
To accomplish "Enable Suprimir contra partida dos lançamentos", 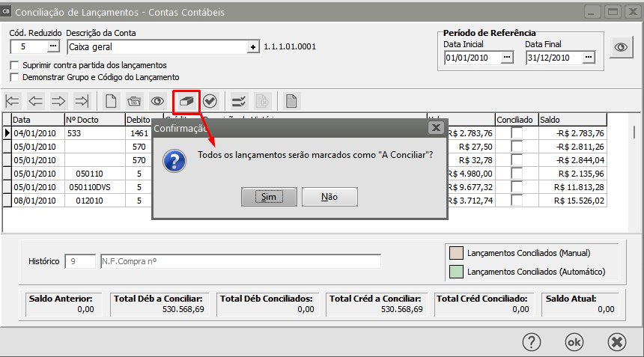I will [14, 65].
